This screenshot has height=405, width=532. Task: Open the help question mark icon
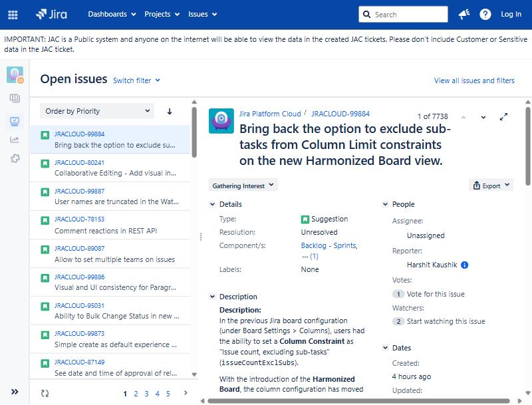click(485, 14)
